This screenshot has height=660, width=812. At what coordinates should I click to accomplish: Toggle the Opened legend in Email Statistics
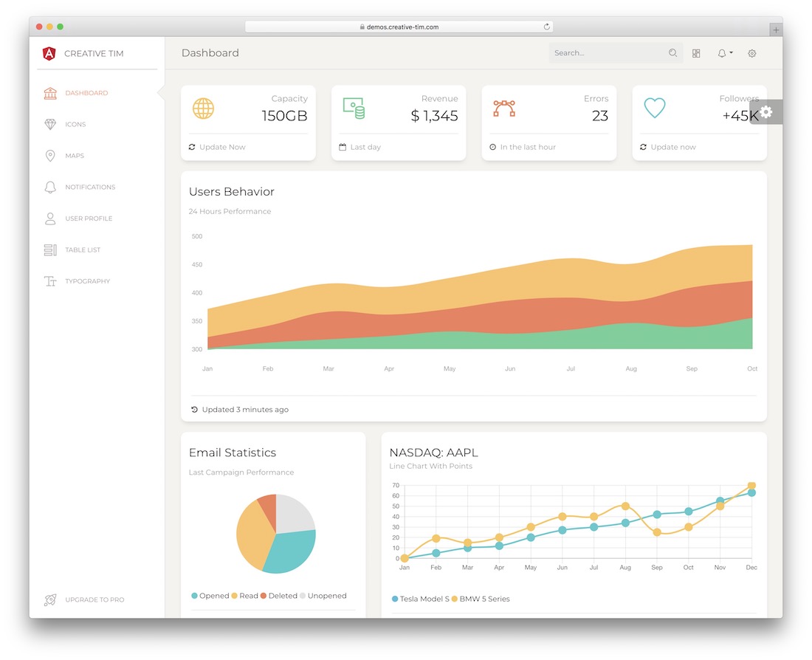click(x=210, y=596)
